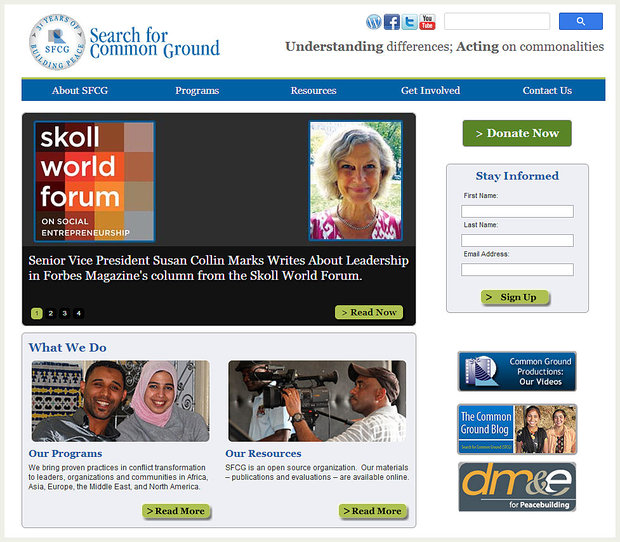Open the Twitter icon link
The width and height of the screenshot is (620, 542).
pos(409,22)
